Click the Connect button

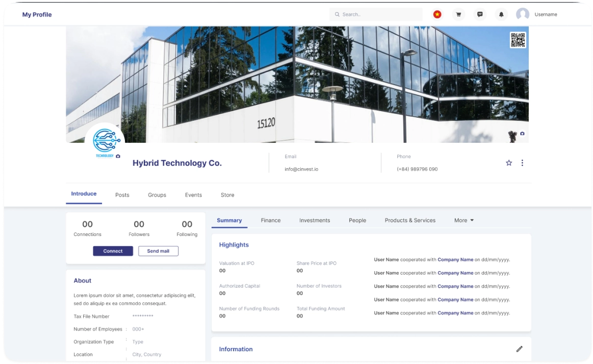[113, 251]
